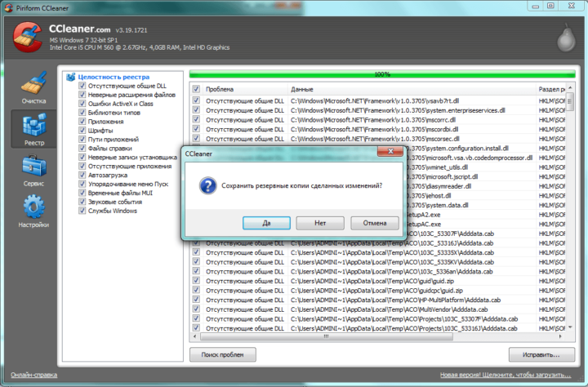Open the Сервис toolbox section

[33, 170]
